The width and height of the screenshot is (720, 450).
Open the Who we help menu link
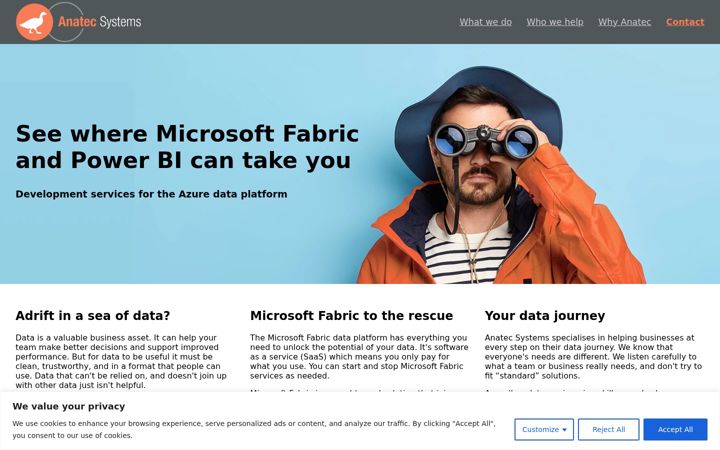(x=555, y=22)
